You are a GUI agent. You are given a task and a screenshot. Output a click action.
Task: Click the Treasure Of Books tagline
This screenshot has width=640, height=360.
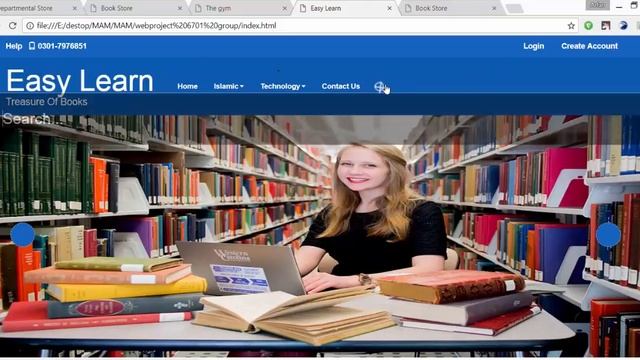47,102
